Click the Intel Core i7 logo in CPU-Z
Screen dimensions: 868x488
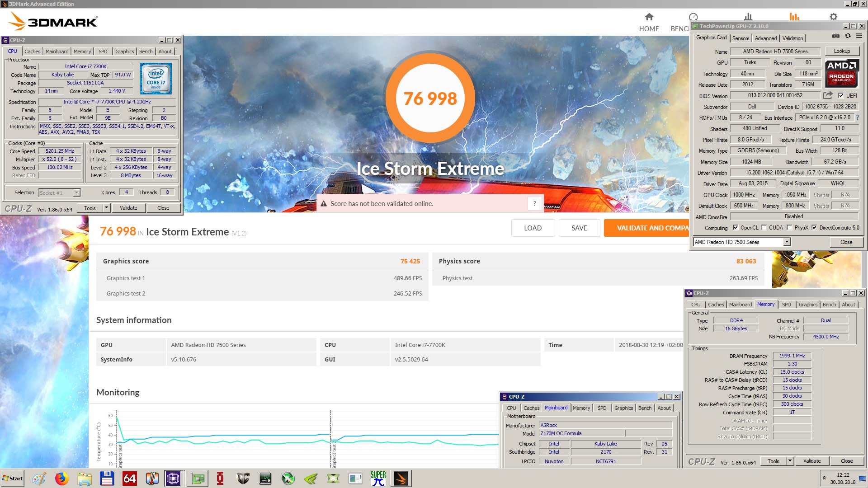(x=156, y=79)
